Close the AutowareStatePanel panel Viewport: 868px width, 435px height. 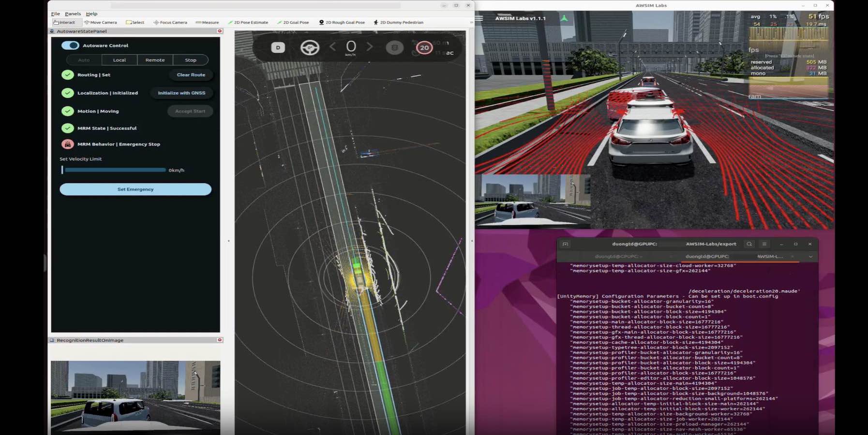[220, 31]
